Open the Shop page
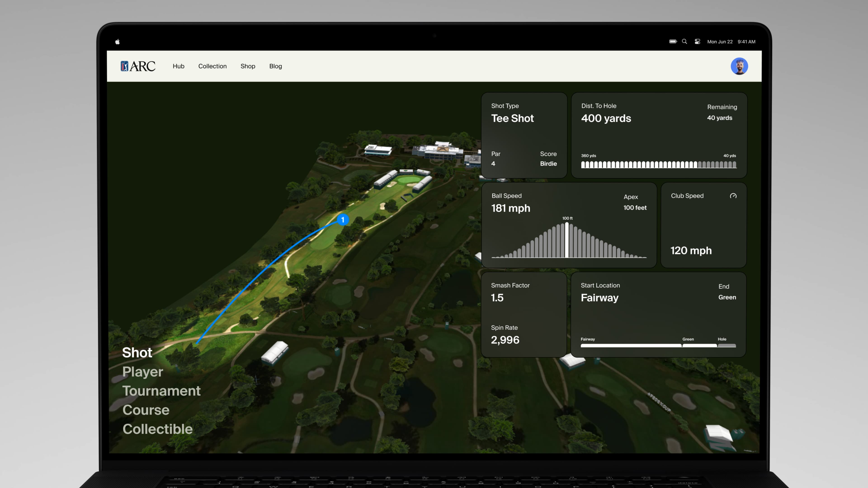The height and width of the screenshot is (488, 868). pos(248,66)
